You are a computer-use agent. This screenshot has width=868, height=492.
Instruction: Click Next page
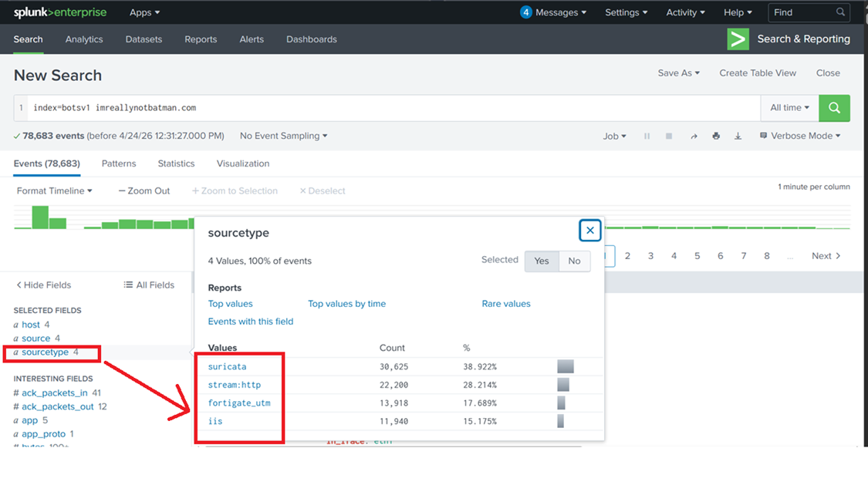pyautogui.click(x=826, y=256)
